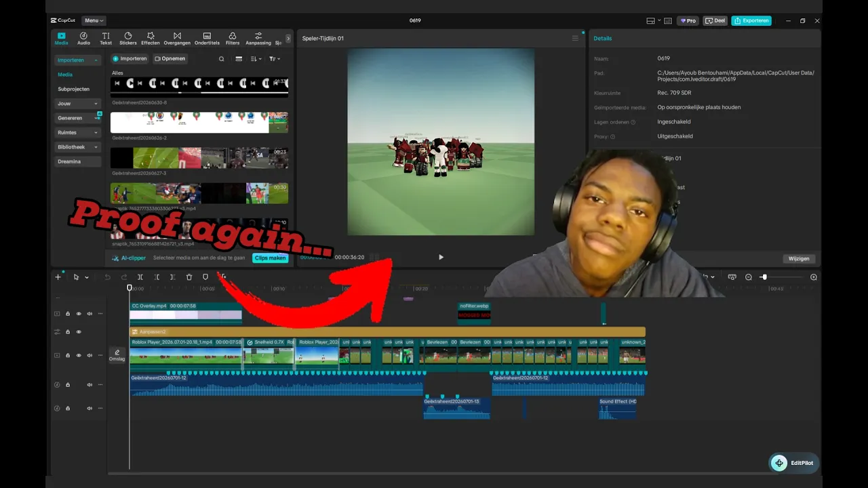Screen dimensions: 868x488
Task: Mute the main Roblox Player video track
Action: (x=90, y=355)
